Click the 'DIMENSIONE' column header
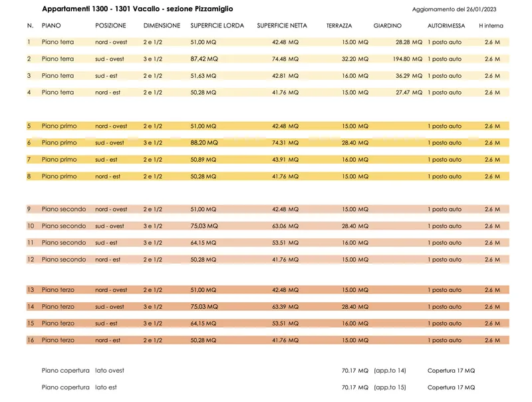 162,25
